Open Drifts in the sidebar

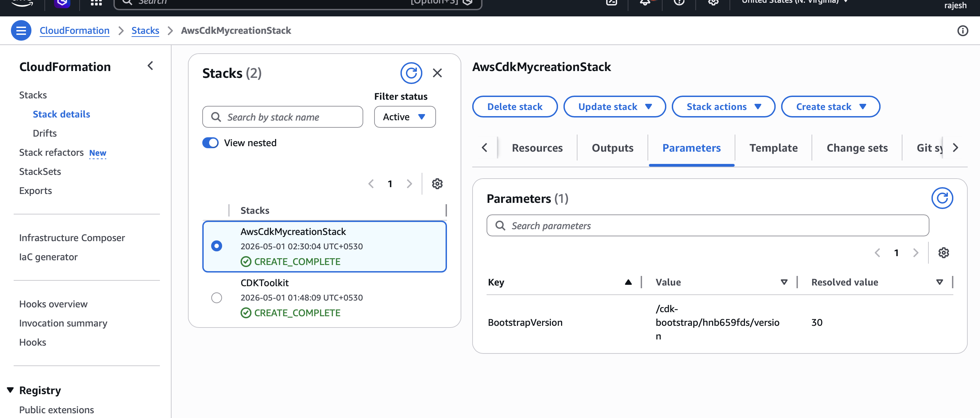[44, 133]
